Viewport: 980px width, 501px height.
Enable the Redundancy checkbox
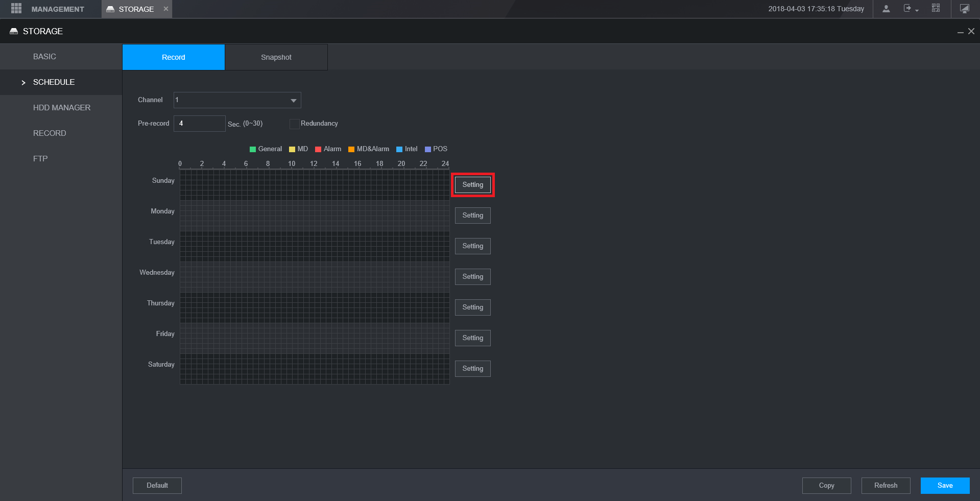[294, 124]
